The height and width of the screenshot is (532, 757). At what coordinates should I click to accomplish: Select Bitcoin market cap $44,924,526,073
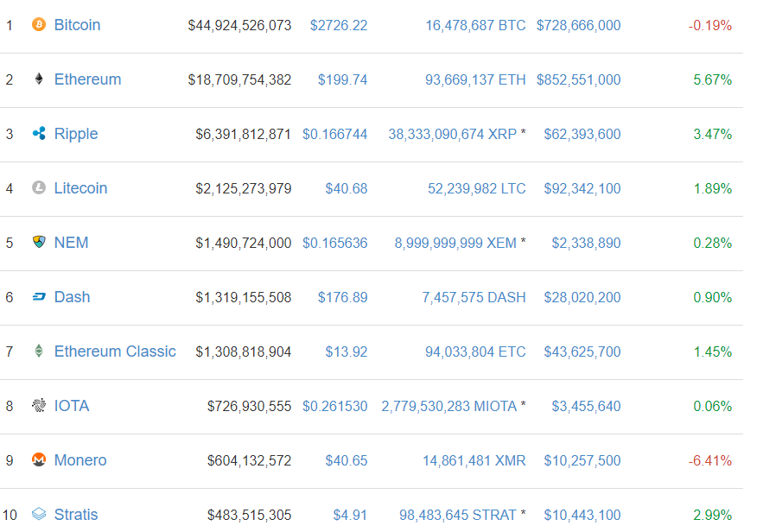click(x=239, y=25)
